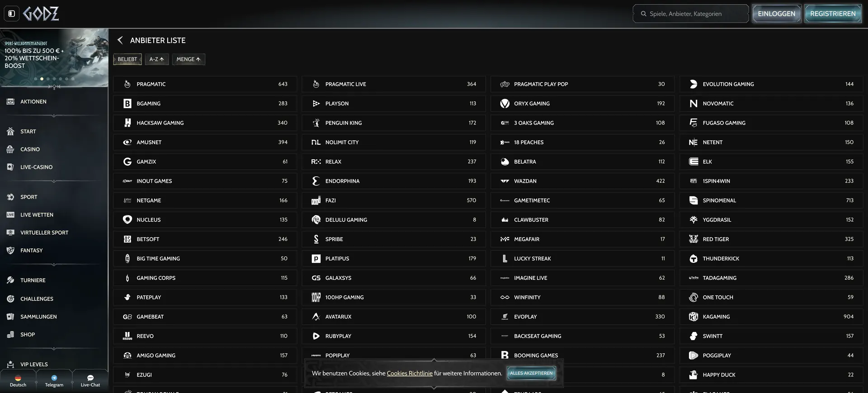Go back using the arrow beside Anbieter Liste
The width and height of the screenshot is (868, 393).
tap(120, 40)
